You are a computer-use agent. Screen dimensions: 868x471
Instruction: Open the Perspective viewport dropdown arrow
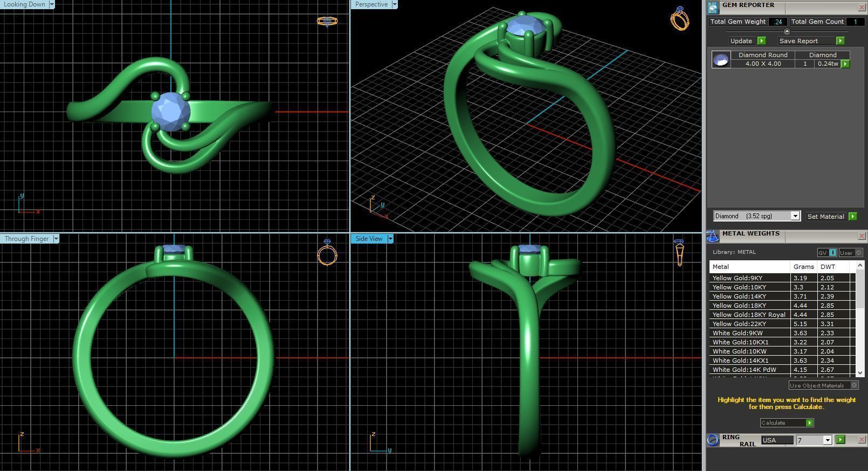point(394,4)
